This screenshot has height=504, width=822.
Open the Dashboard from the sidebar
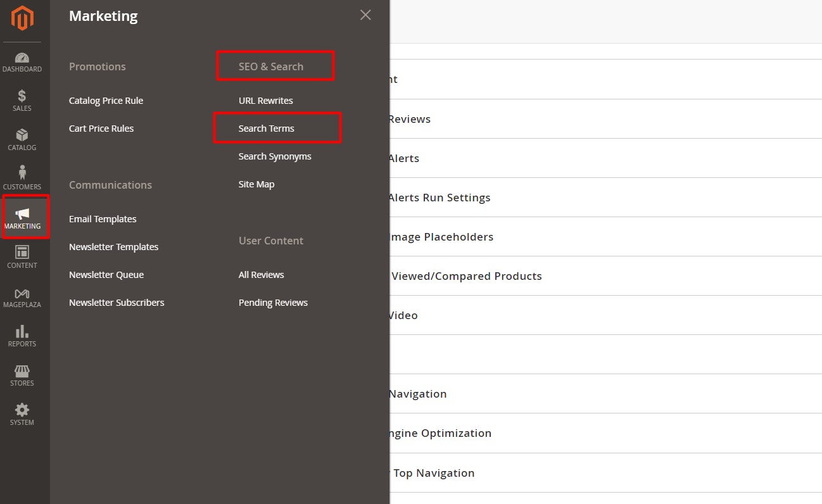[22, 61]
